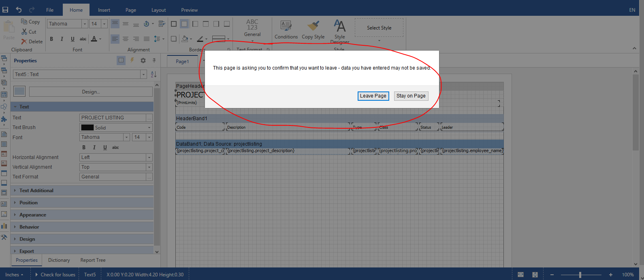Edit the PROJECT LISTING text field
Screen dimensions: 644x280
(x=113, y=118)
